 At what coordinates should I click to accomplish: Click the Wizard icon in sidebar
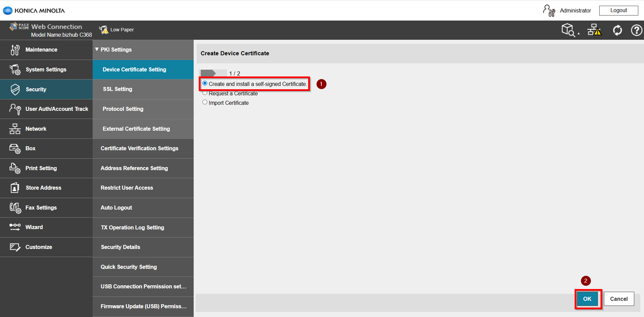point(15,227)
